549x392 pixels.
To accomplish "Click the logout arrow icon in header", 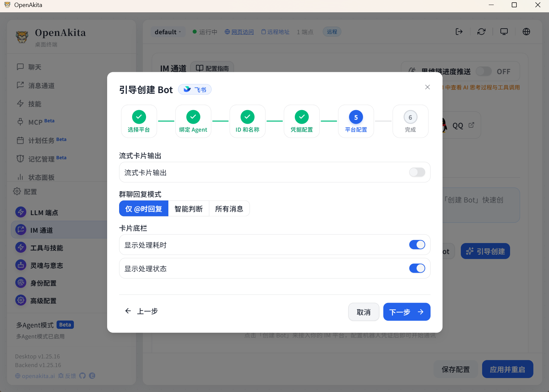I will point(459,32).
